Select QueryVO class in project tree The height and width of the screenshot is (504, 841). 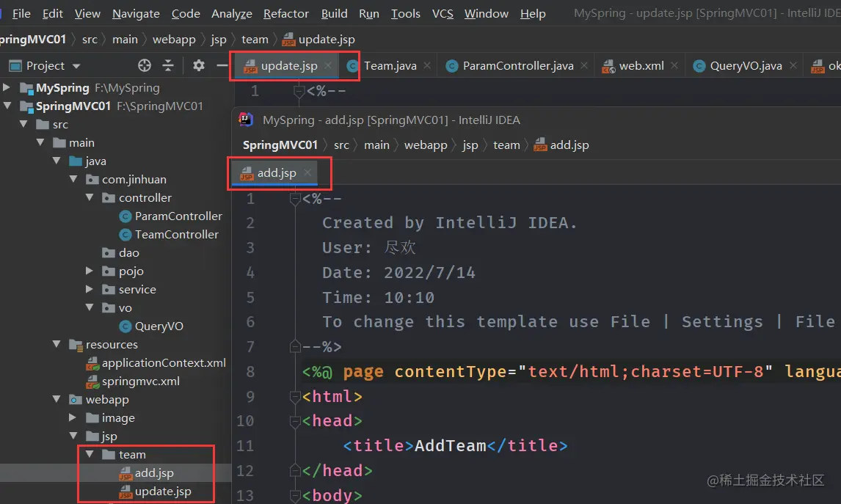151,326
